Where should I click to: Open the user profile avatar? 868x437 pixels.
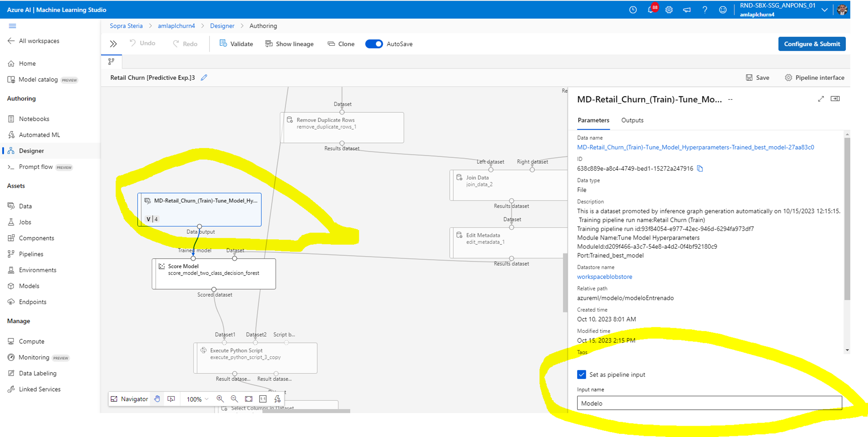(x=842, y=10)
